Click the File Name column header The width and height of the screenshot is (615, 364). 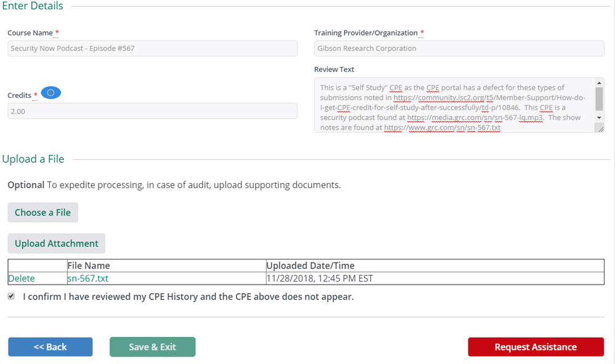(x=89, y=266)
